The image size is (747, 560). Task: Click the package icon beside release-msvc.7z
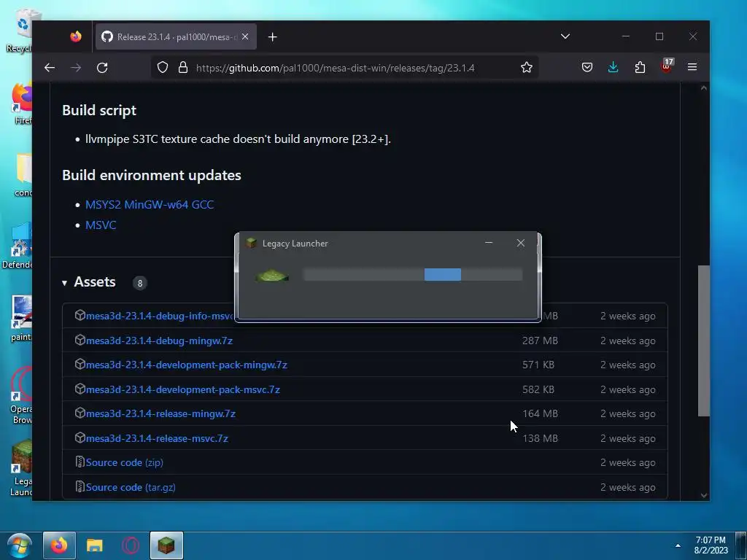(x=80, y=437)
